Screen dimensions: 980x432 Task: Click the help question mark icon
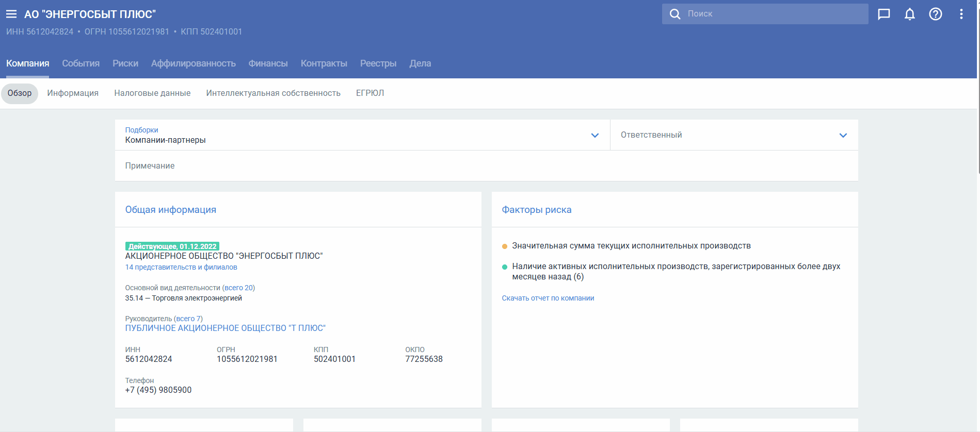tap(935, 14)
